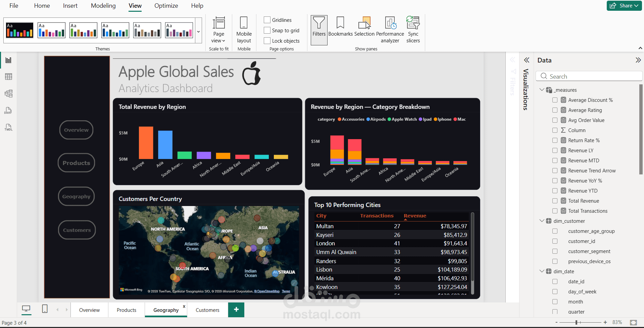Apply the first dark theme thumbnail
This screenshot has width=644, height=328.
[20, 30]
